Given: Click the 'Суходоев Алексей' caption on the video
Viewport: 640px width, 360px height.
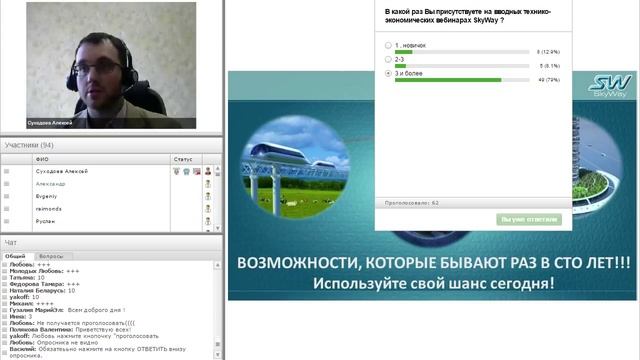Looking at the screenshot, I should click(50, 123).
